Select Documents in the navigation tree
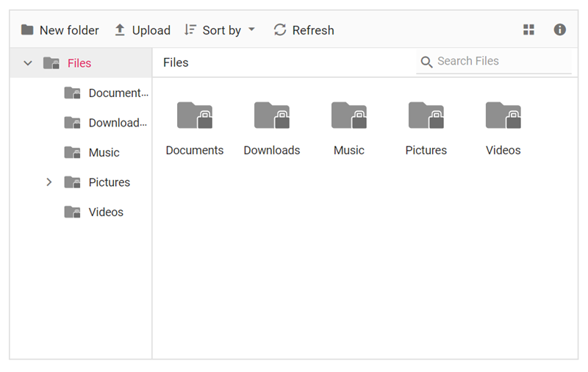 (x=118, y=93)
